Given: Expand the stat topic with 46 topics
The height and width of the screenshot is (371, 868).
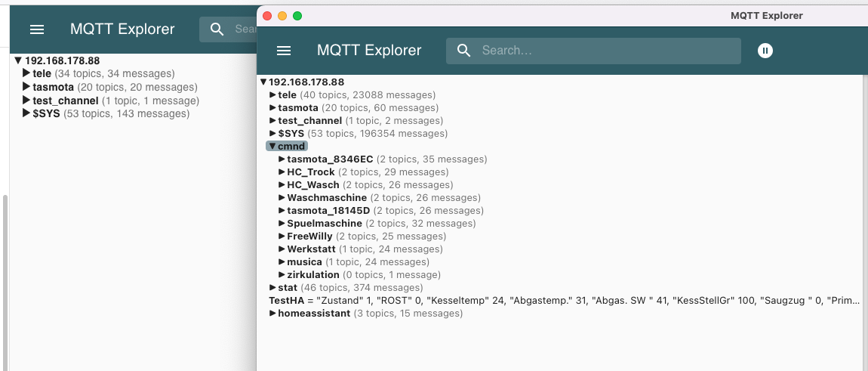Looking at the screenshot, I should tap(273, 288).
